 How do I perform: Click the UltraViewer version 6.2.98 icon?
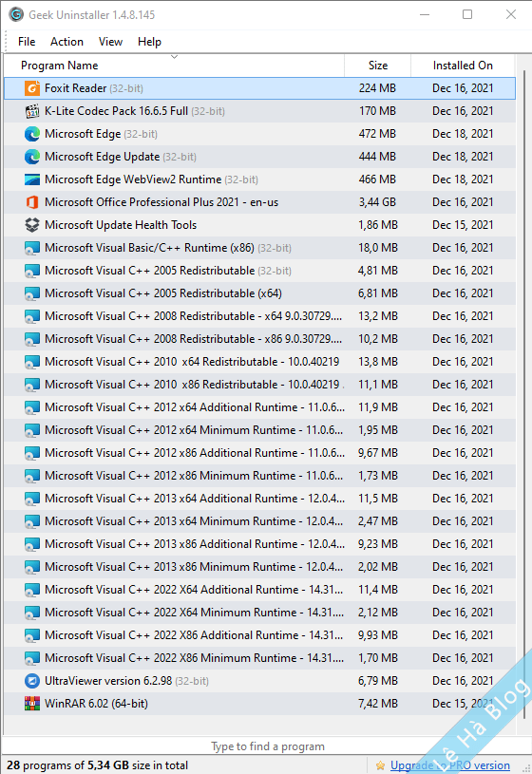tap(32, 681)
